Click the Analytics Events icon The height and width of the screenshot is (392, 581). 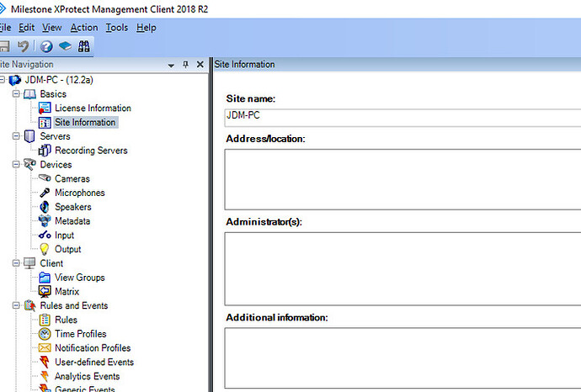45,376
